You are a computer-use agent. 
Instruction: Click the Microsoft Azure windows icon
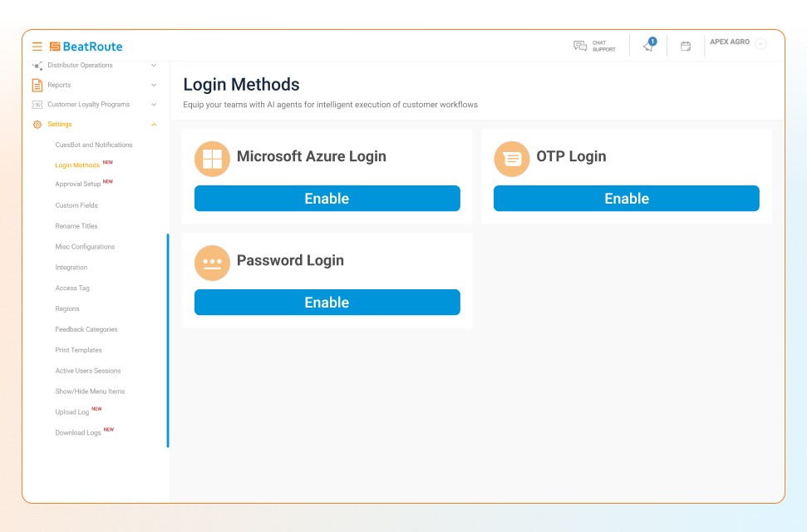click(212, 159)
